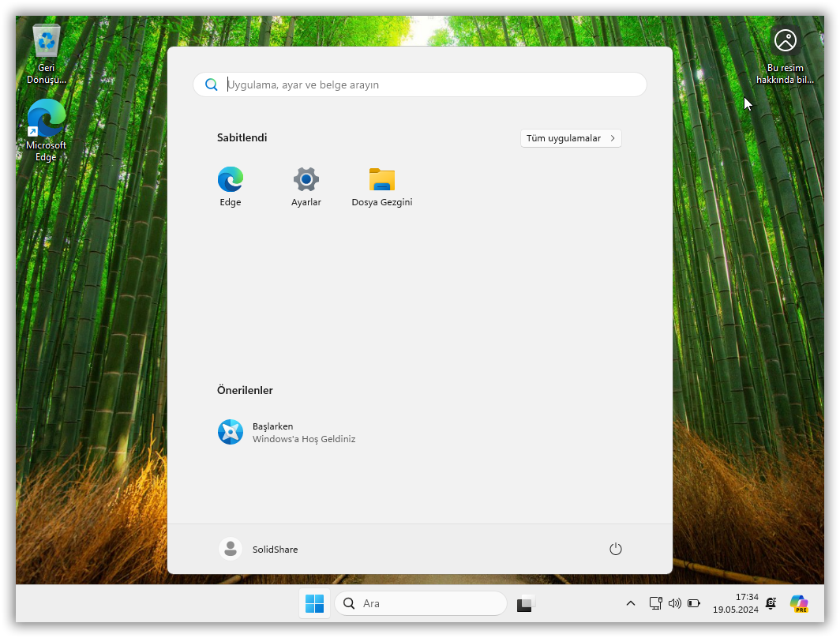Click the battery status tray icon
This screenshot has width=840, height=638.
tap(694, 603)
